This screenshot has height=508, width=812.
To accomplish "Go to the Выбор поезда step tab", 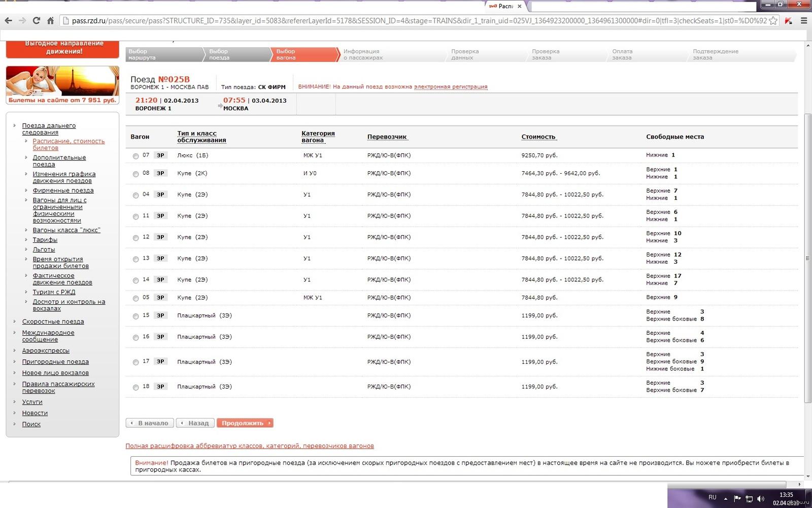I will 236,54.
